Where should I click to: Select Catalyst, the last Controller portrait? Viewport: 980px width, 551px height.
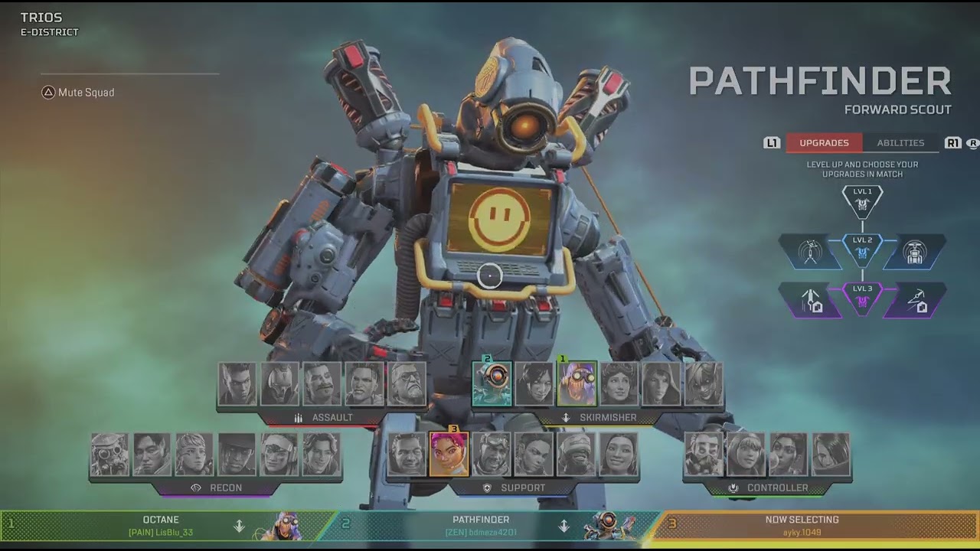coord(831,455)
